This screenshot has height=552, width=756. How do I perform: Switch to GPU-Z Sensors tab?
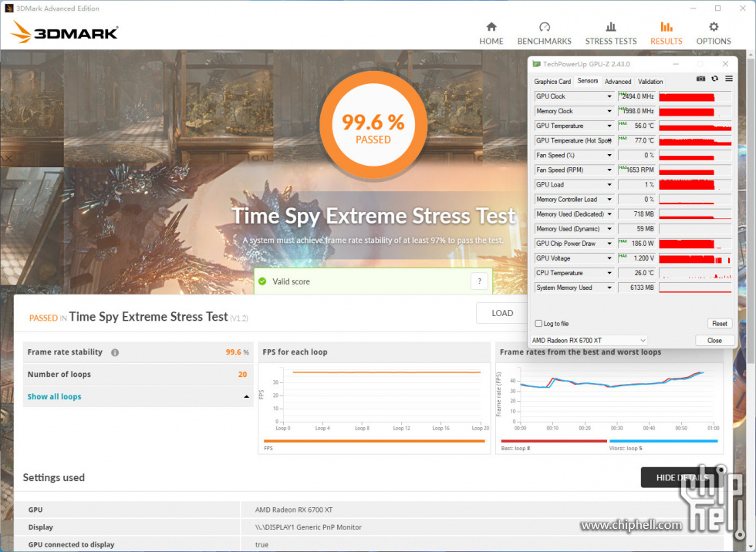[x=587, y=81]
